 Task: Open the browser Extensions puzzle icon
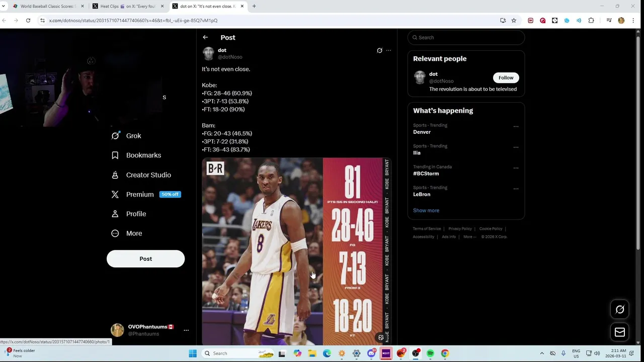591,21
